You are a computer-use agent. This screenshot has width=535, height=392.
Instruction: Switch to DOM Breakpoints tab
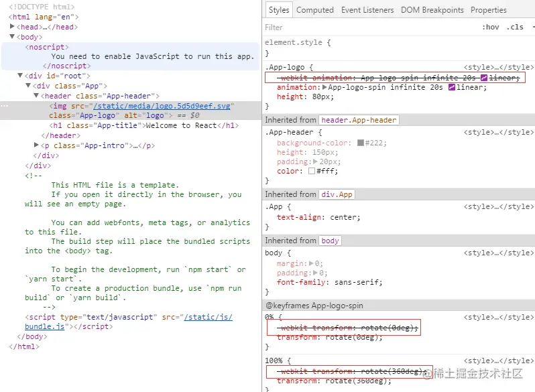[x=432, y=10]
